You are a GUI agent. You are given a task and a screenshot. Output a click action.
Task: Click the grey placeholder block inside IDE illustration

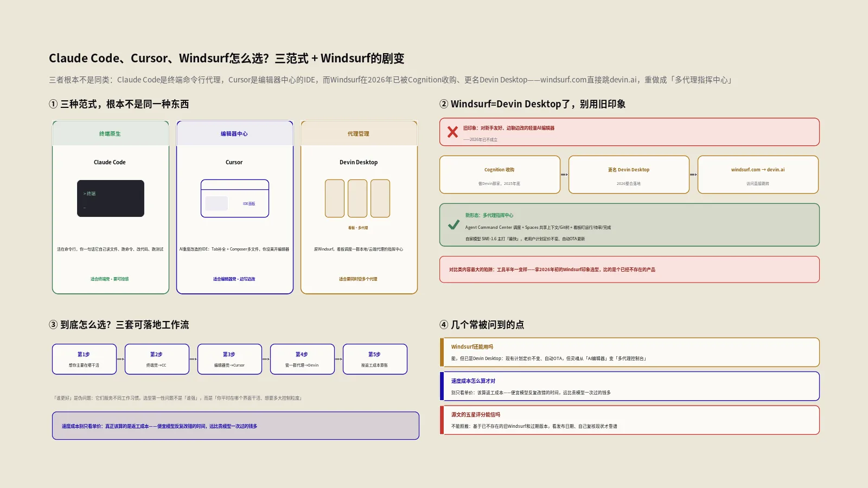(x=216, y=203)
